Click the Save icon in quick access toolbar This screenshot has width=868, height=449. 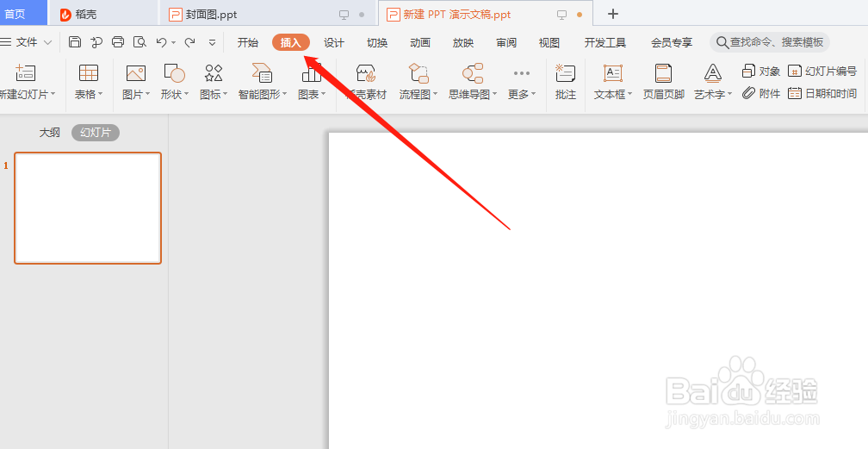(x=75, y=42)
